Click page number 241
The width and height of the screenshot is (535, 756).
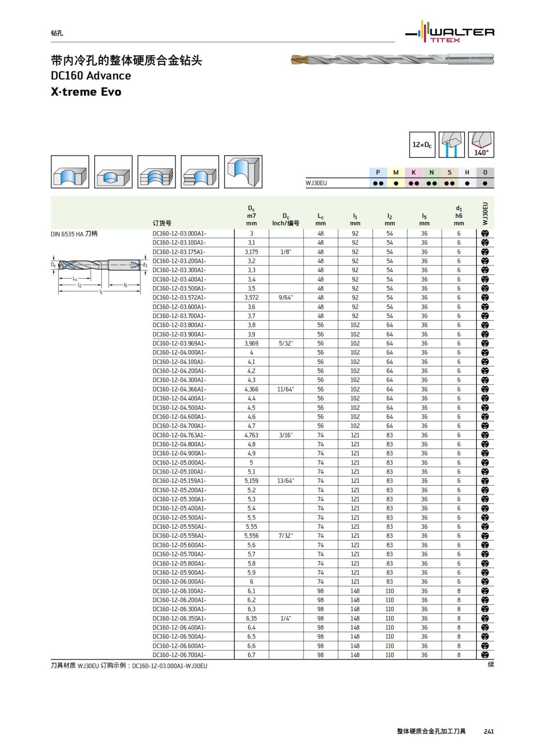tap(489, 731)
